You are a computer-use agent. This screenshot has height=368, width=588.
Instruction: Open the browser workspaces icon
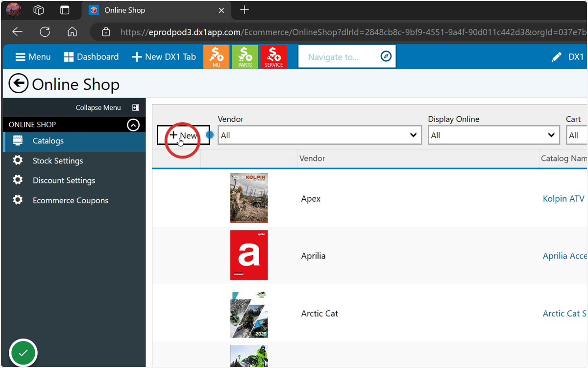(x=39, y=10)
